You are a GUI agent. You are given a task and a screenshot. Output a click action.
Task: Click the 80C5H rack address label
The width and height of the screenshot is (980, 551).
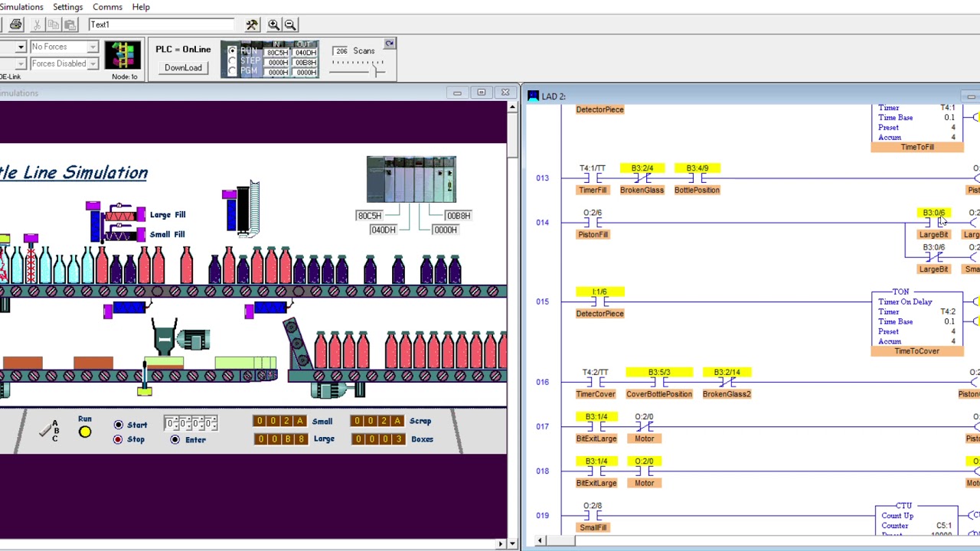(369, 216)
